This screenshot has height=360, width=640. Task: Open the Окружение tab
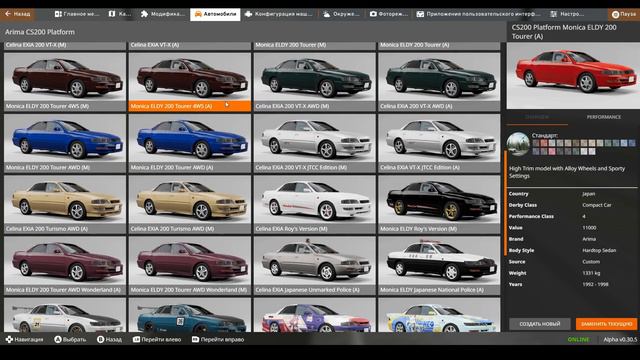pyautogui.click(x=341, y=14)
